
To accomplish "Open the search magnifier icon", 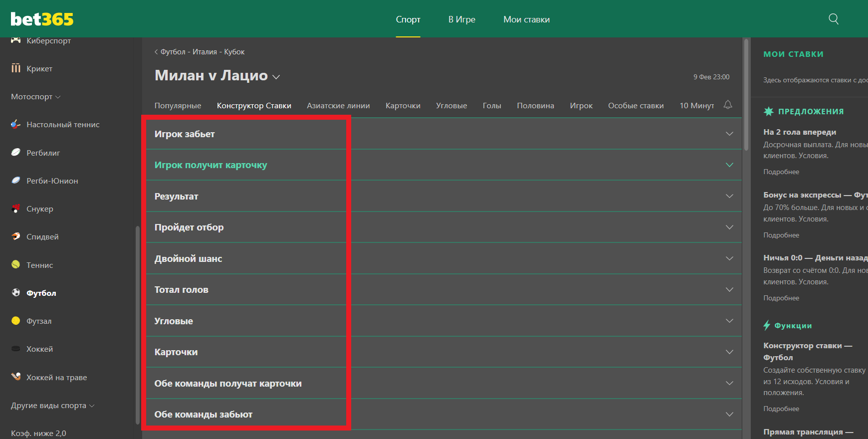I will tap(833, 19).
